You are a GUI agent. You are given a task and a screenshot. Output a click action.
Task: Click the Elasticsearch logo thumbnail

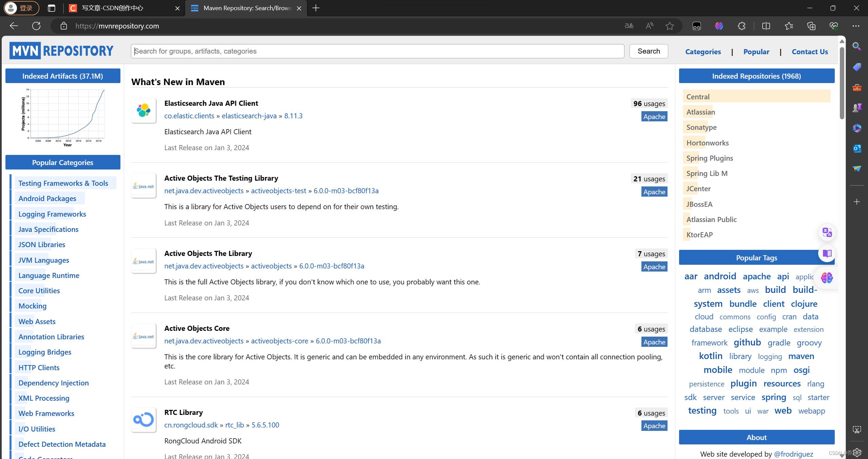[x=143, y=111]
